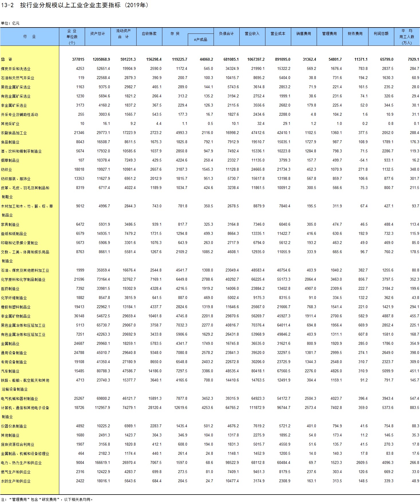Click the '石油、煤炭及其他燃料加工业' row label
The width and height of the screenshot is (420, 504).
click(x=25, y=270)
